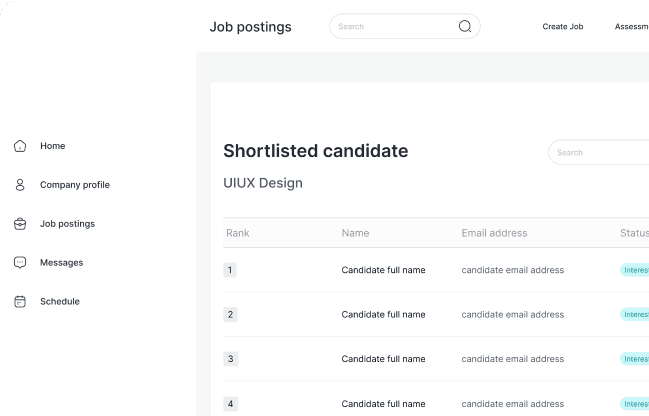Click the Name column header
The image size is (649, 416).
[x=355, y=233]
